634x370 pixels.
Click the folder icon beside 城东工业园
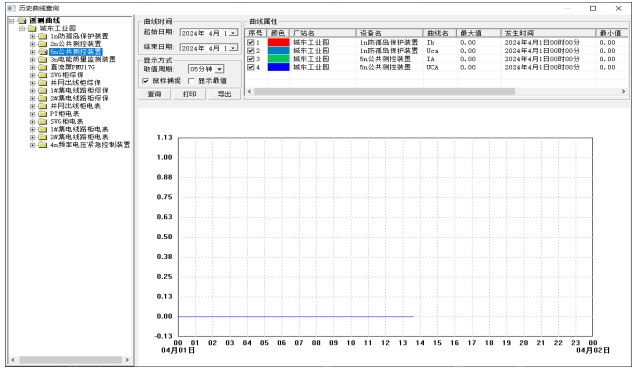pyautogui.click(x=32, y=28)
